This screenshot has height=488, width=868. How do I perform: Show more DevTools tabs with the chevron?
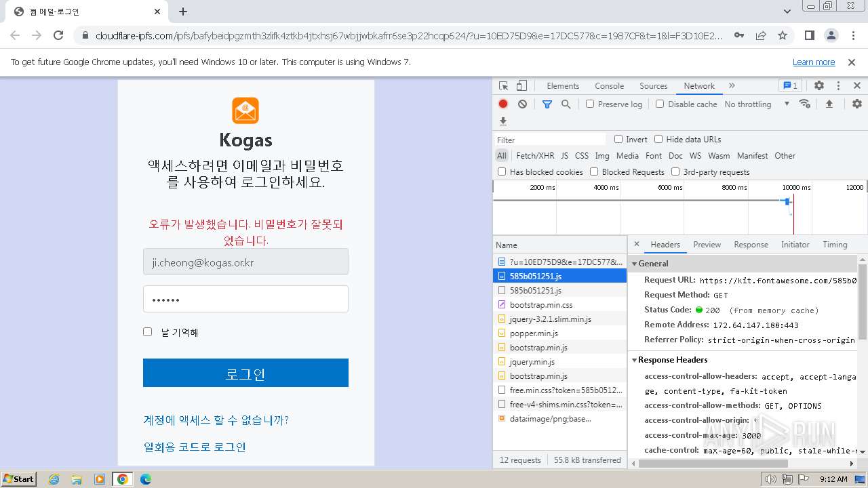coord(732,86)
